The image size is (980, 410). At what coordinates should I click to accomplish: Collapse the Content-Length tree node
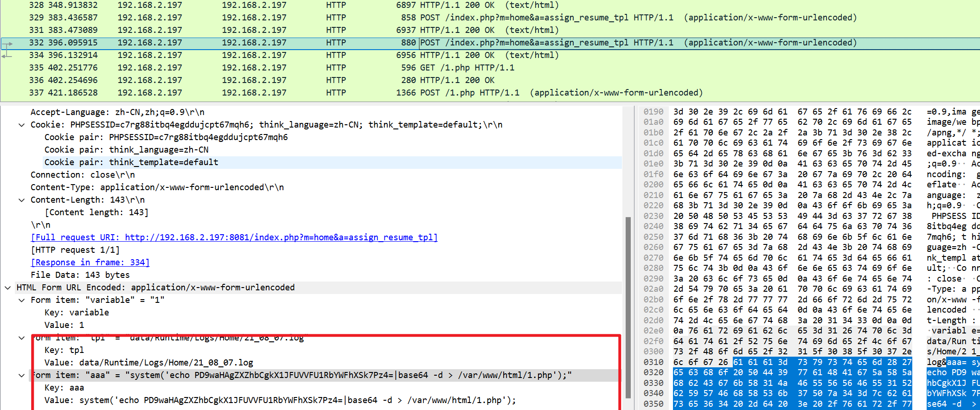[21, 200]
